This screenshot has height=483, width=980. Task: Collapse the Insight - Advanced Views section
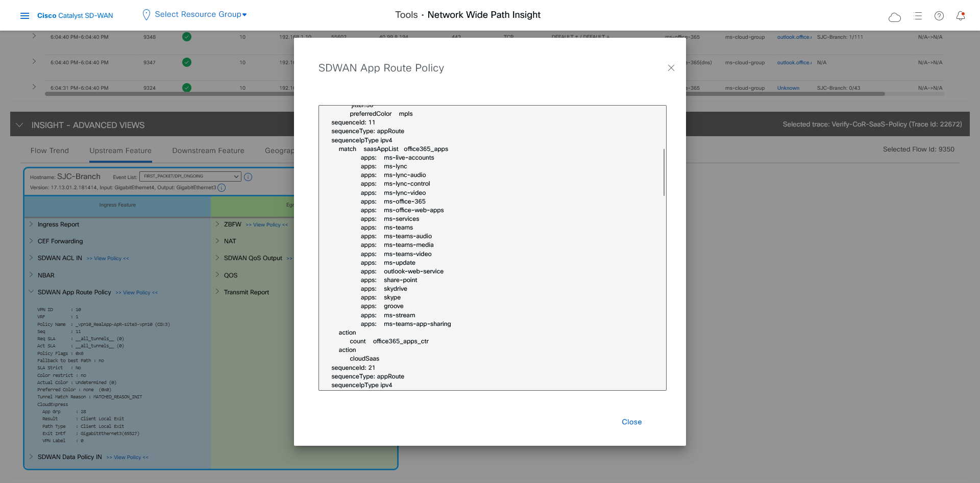pyautogui.click(x=19, y=125)
